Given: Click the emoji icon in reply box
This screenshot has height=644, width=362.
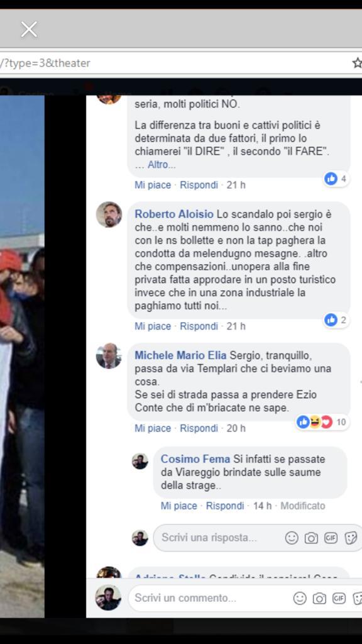Looking at the screenshot, I should tap(292, 538).
